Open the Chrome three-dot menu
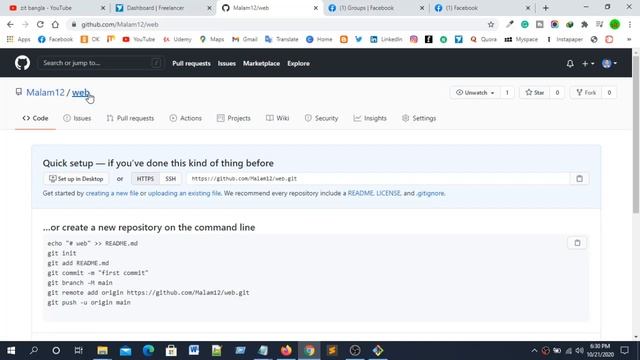This screenshot has height=360, width=640. (x=630, y=24)
